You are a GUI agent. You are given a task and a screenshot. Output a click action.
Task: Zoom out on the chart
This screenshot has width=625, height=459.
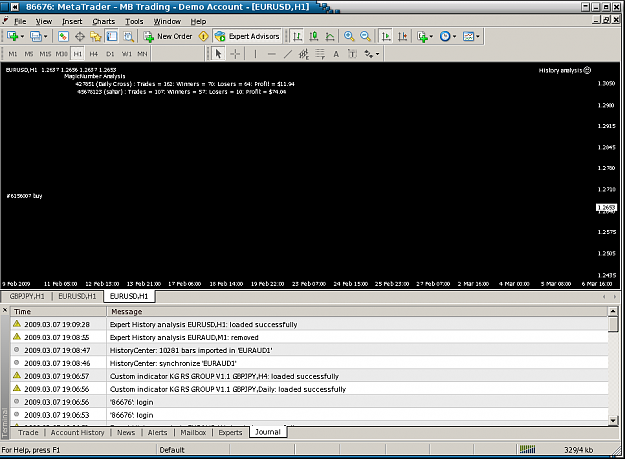click(x=365, y=37)
